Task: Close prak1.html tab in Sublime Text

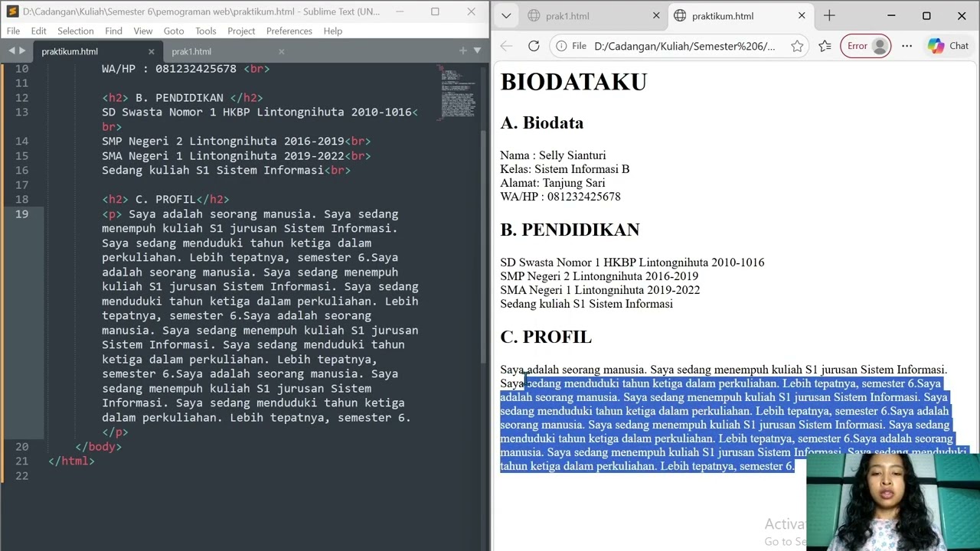Action: coord(281,51)
